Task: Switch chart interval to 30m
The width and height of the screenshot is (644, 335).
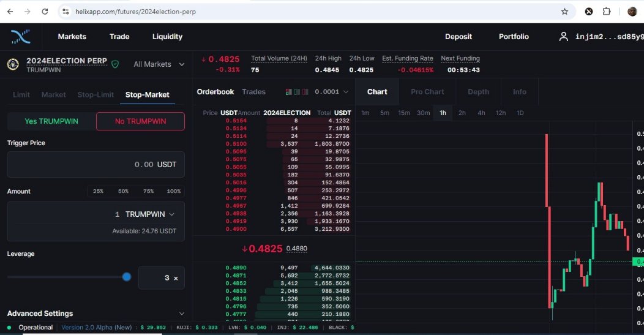Action: tap(424, 113)
